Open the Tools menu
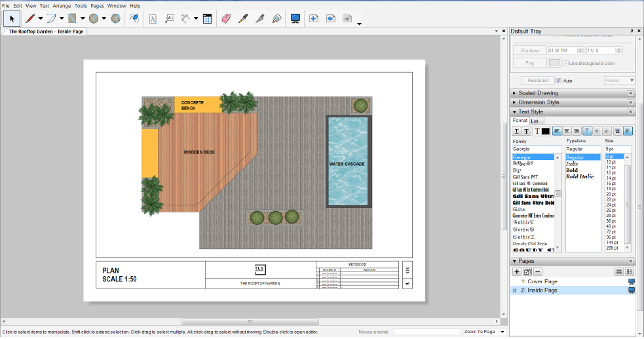The image size is (644, 339). click(81, 6)
